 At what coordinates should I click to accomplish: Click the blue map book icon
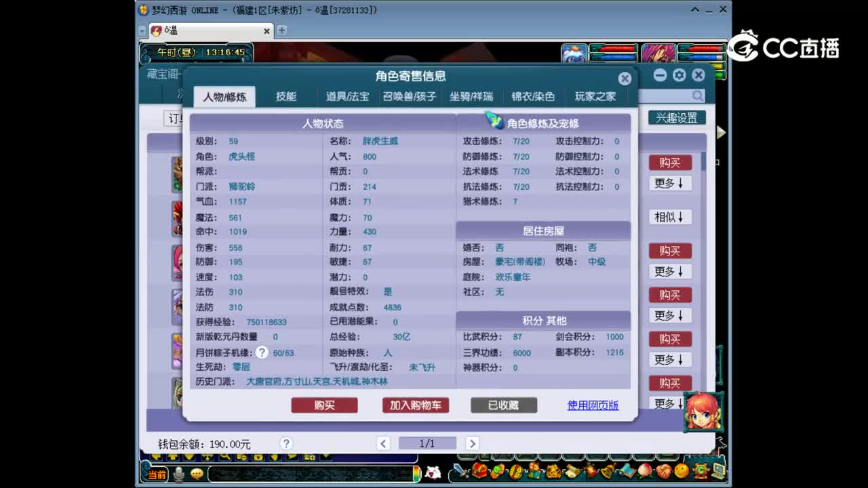pos(627,470)
